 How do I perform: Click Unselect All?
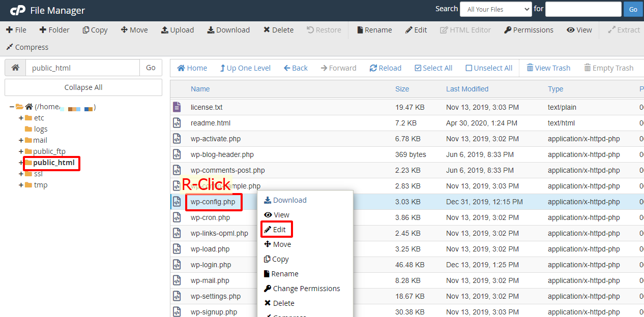489,68
